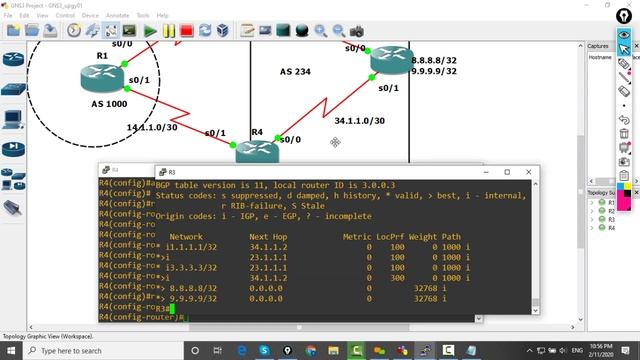Take a screenshot with the camera icon

click(x=357, y=31)
